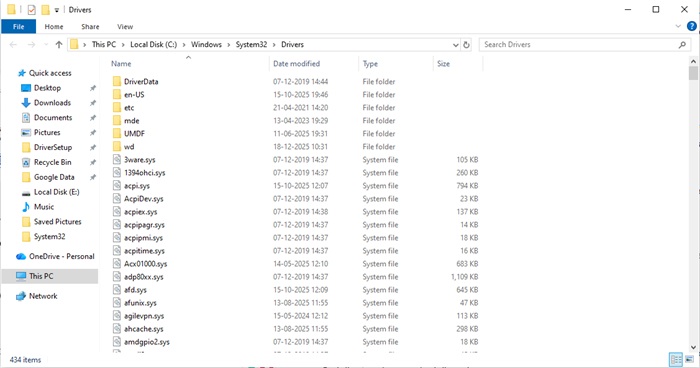Click the vertical scrollbar down arrow
700x368 pixels.
(693, 347)
